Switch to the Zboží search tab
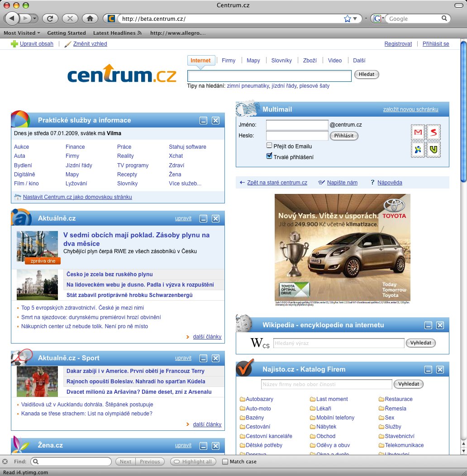 click(310, 61)
